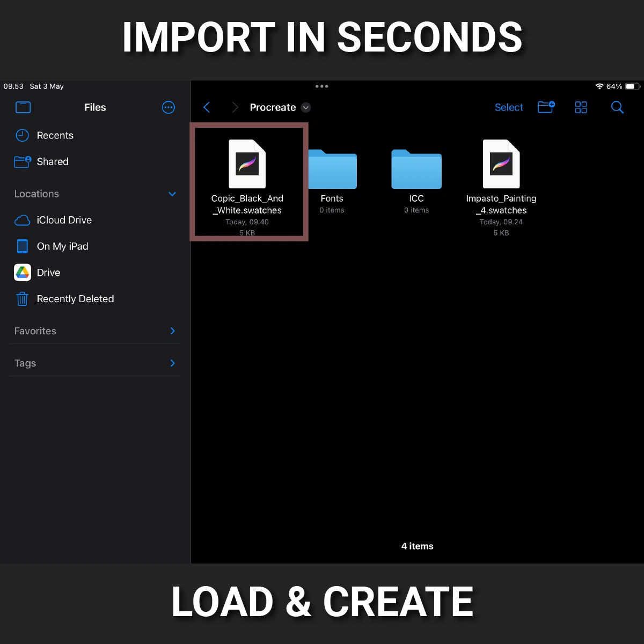Tap the three-dot multitasking handle
644x644 pixels.
tap(322, 86)
